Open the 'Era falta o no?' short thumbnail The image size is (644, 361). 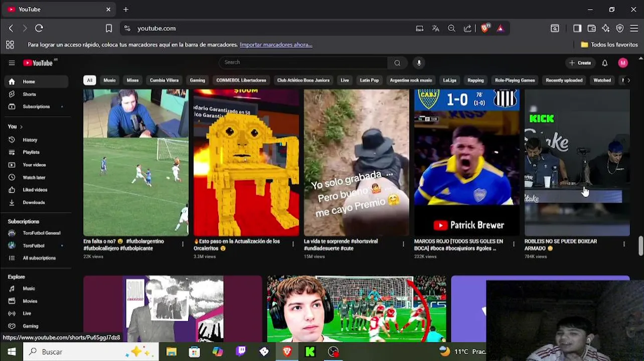(x=136, y=162)
